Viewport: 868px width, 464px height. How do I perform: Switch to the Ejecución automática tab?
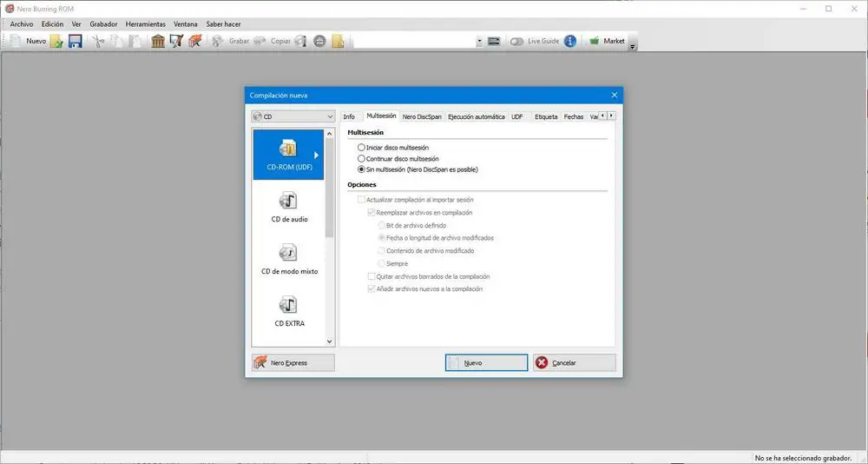476,117
